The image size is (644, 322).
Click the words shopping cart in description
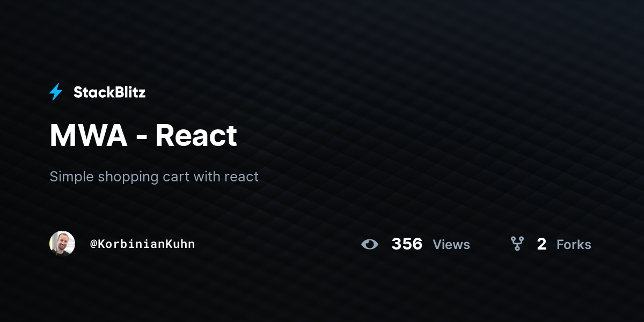pyautogui.click(x=144, y=177)
